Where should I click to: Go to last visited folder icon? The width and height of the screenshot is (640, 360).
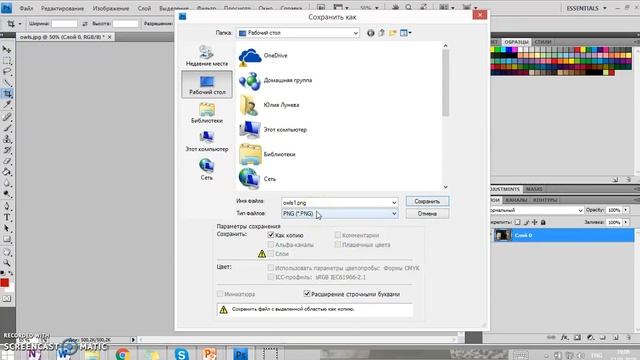point(371,33)
